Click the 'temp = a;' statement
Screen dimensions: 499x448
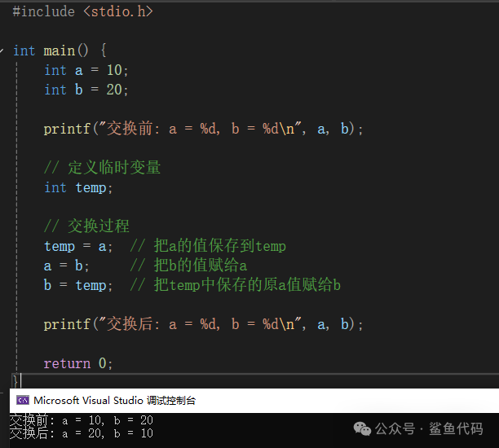click(78, 247)
